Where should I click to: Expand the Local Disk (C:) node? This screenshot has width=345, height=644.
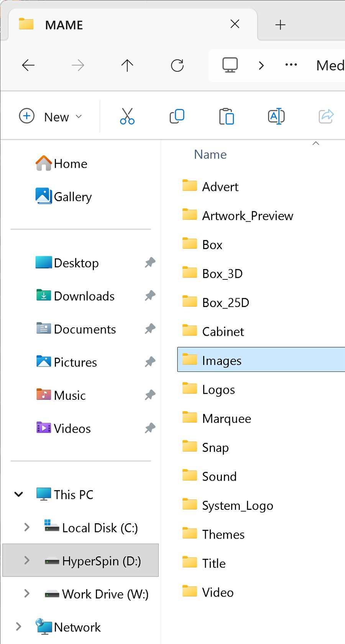(x=27, y=527)
